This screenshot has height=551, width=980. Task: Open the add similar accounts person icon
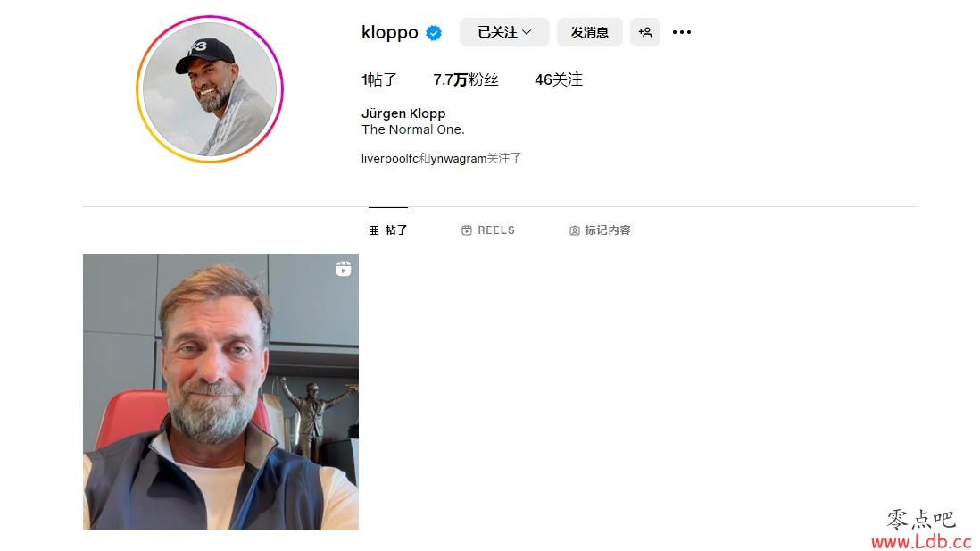(x=645, y=32)
